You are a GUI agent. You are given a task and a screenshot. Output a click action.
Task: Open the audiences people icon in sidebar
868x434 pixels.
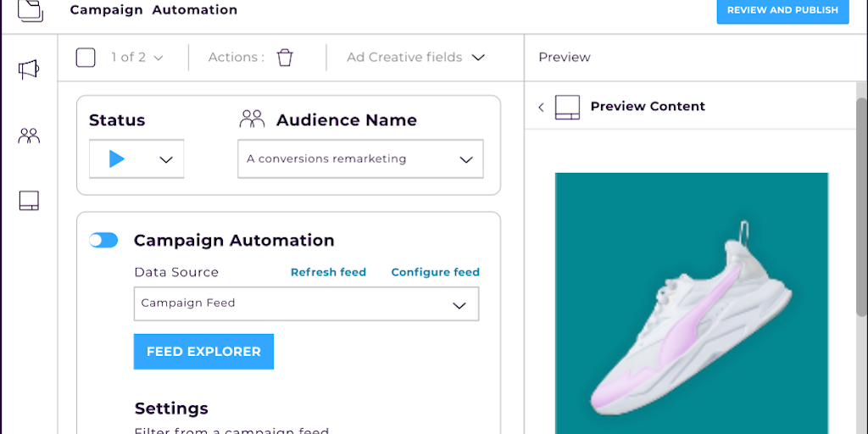point(29,136)
